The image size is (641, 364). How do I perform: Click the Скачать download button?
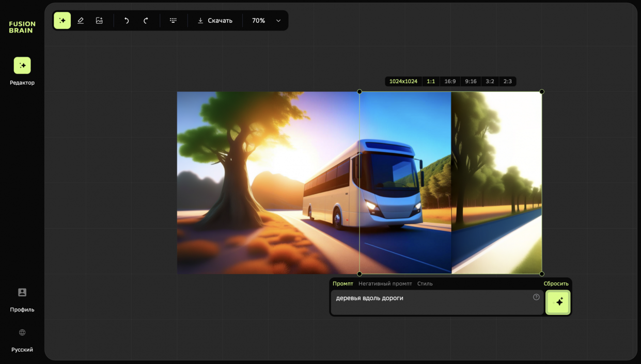coord(215,21)
